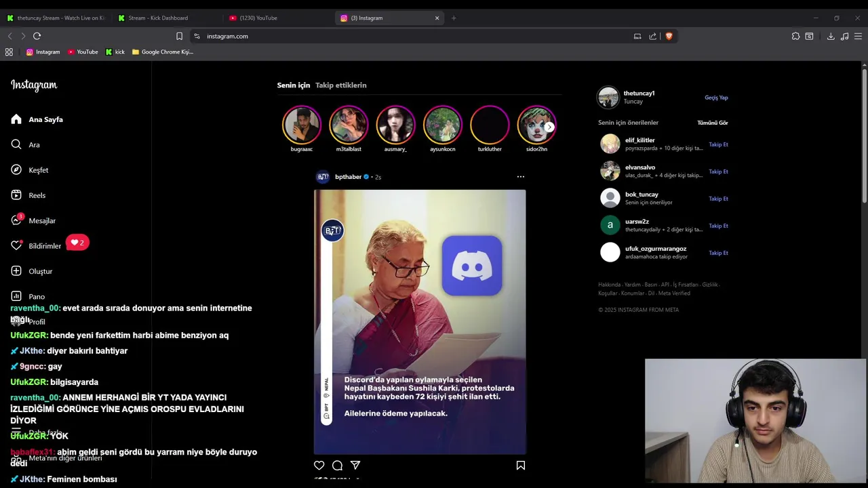Screen dimensions: 868x488
Task: Open the kick bookmark in bookmarks bar
Action: coord(115,52)
